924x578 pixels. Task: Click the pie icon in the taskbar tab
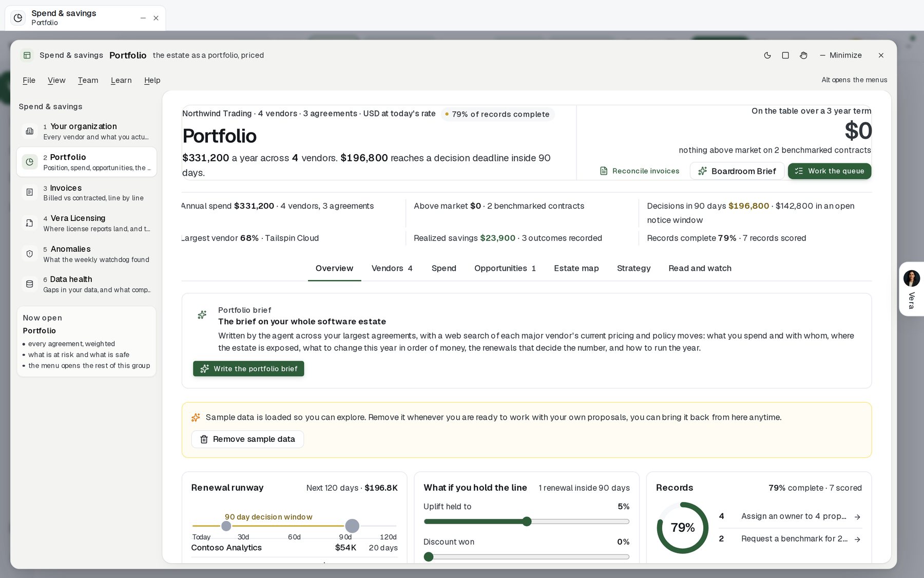18,18
